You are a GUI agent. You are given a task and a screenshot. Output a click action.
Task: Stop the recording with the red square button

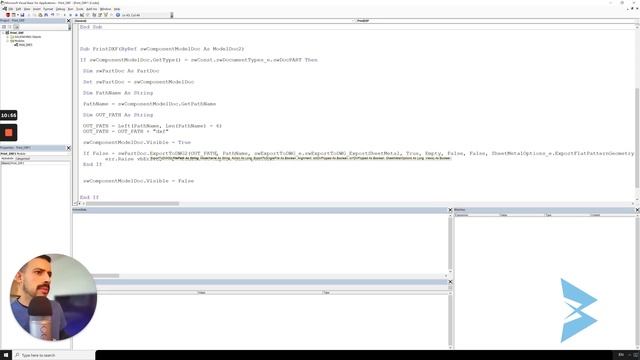(9, 133)
